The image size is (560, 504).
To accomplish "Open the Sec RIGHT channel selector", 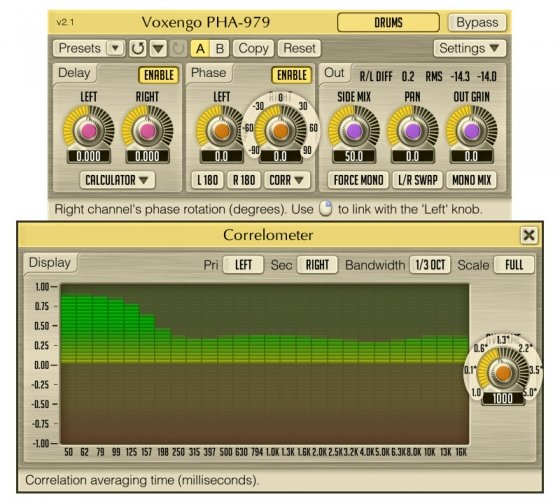I will pyautogui.click(x=317, y=265).
